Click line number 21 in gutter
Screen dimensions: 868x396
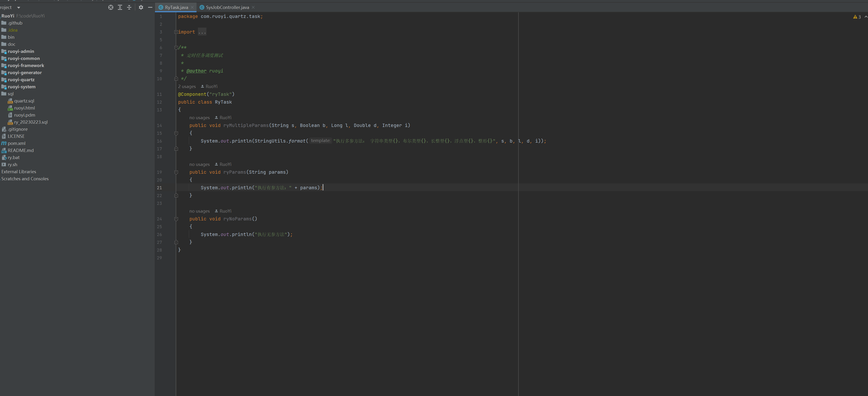(x=159, y=188)
